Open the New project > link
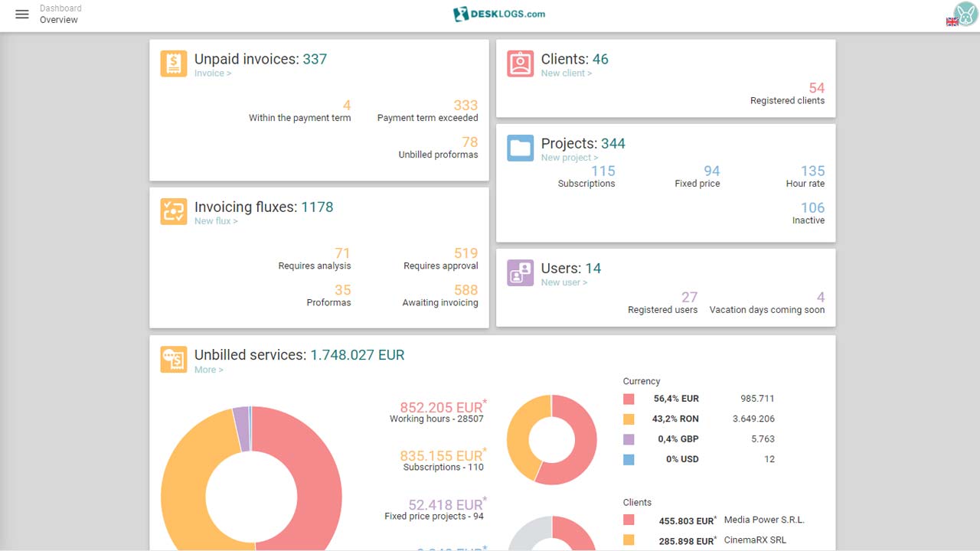The width and height of the screenshot is (980, 551). pos(570,158)
